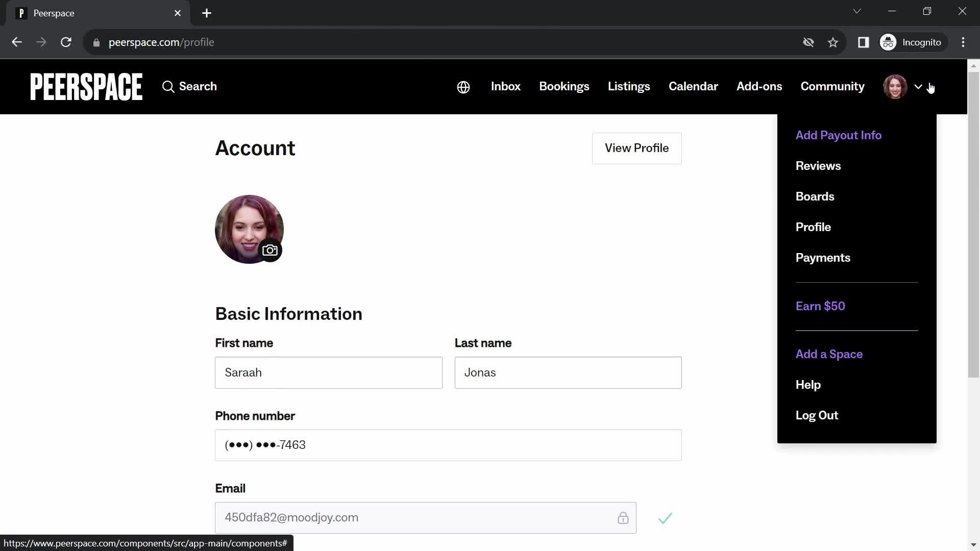Screen dimensions: 980x551
Task: Expand the user account dropdown chevron
Action: [918, 86]
